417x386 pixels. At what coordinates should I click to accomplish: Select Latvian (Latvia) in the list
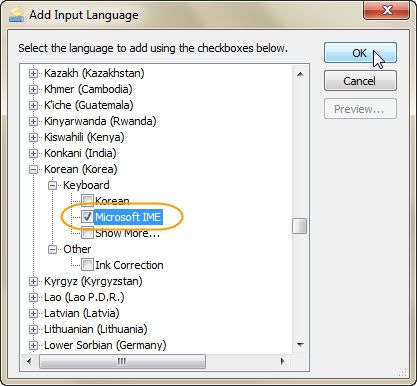point(82,313)
